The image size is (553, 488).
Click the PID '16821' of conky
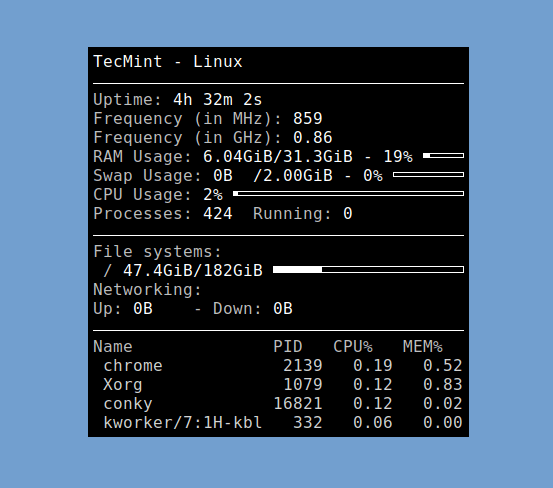click(x=298, y=404)
